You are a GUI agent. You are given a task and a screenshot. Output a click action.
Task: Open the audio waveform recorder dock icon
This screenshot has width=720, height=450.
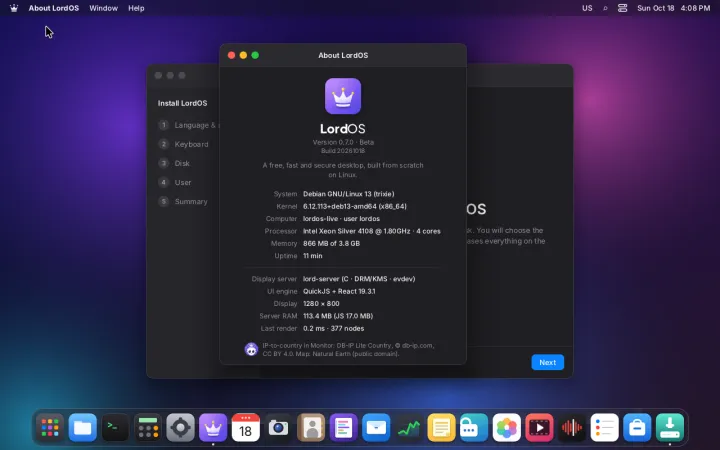coord(572,428)
